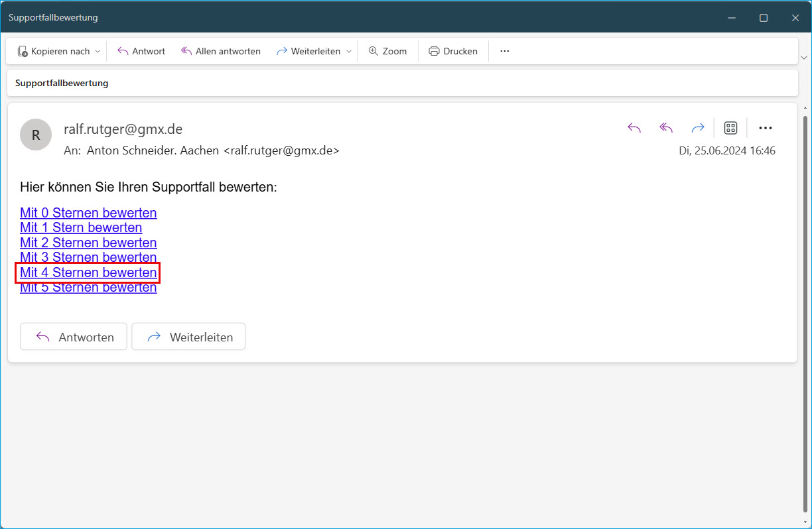Open the toolbar overflow ellipsis menu
Viewport: 812px width, 529px height.
(x=504, y=51)
